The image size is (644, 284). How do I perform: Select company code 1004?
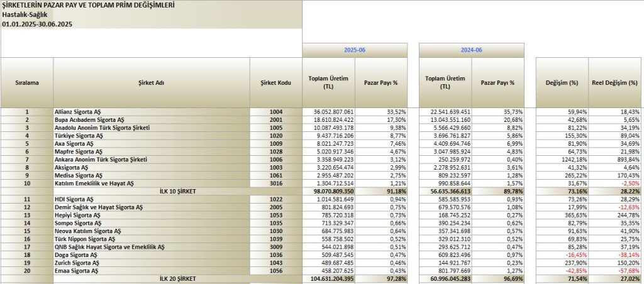pos(276,112)
